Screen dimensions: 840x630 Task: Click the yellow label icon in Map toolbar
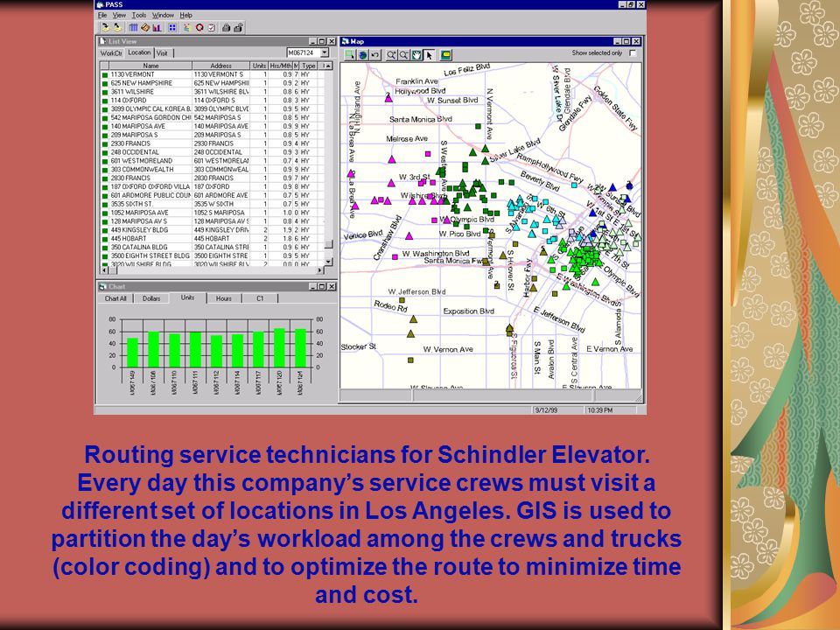[x=445, y=54]
